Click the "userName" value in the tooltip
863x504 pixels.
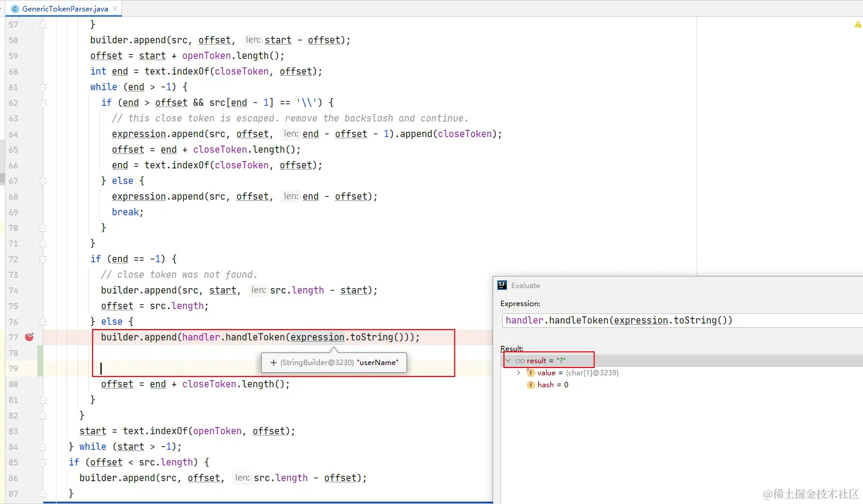[377, 363]
